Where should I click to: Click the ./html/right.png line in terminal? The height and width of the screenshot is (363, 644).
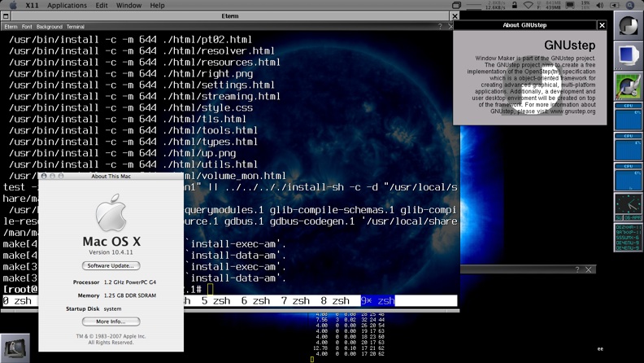click(131, 74)
